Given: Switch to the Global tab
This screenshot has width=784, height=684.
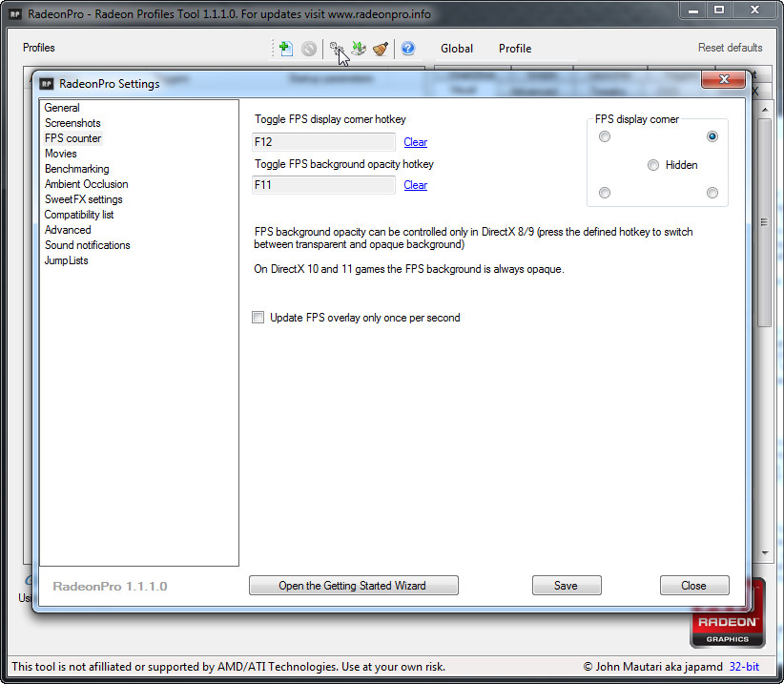Looking at the screenshot, I should pyautogui.click(x=457, y=49).
